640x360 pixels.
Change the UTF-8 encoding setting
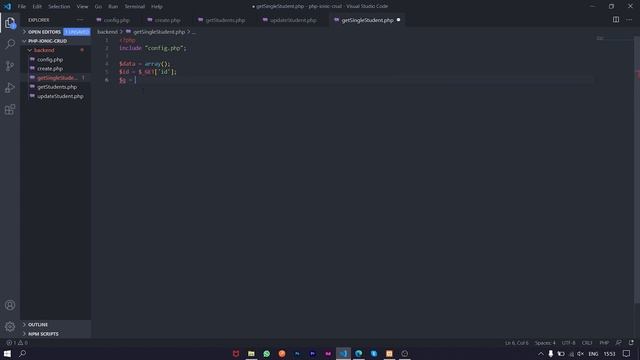pyautogui.click(x=568, y=342)
